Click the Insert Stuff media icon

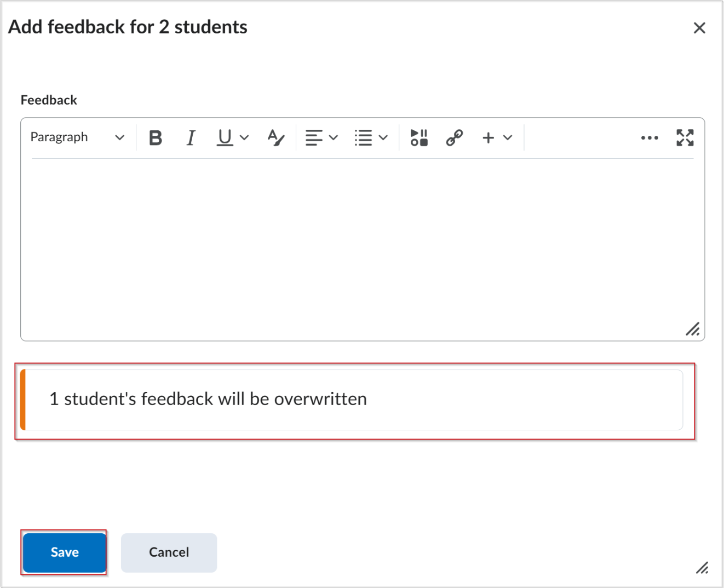click(418, 137)
